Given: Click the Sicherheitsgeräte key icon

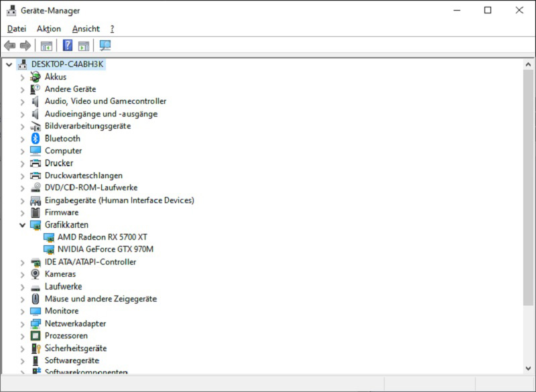Looking at the screenshot, I should pos(36,348).
